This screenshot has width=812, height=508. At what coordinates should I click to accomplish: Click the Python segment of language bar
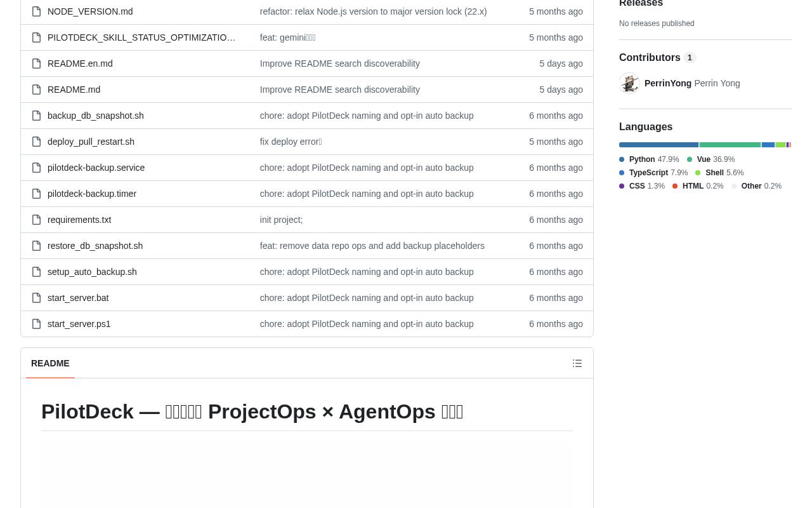point(658,145)
